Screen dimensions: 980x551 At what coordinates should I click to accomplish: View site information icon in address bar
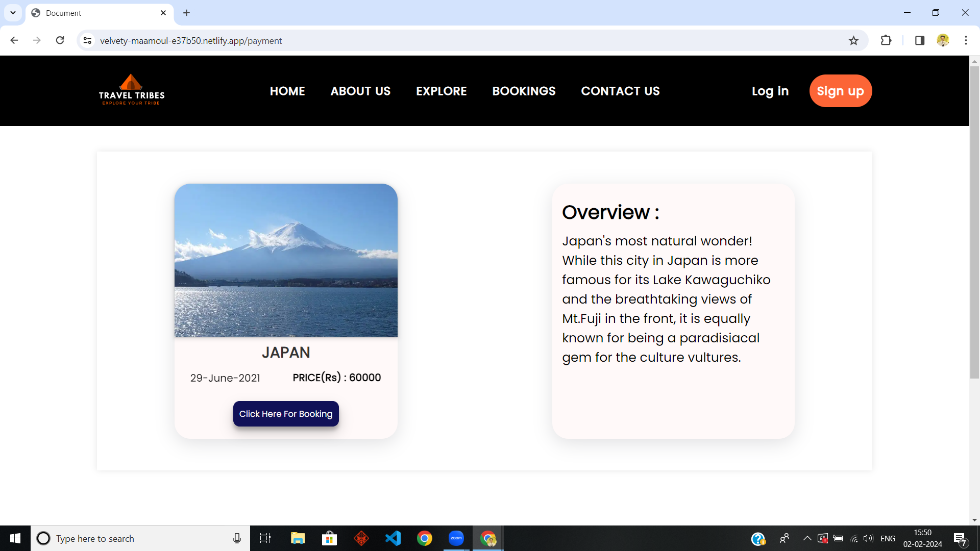pyautogui.click(x=88, y=40)
